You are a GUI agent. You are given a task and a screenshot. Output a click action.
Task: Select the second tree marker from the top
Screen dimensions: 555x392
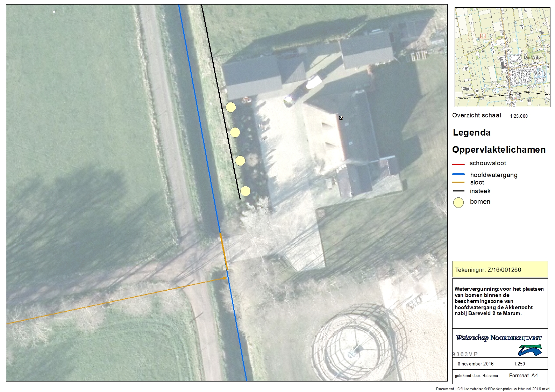click(235, 132)
